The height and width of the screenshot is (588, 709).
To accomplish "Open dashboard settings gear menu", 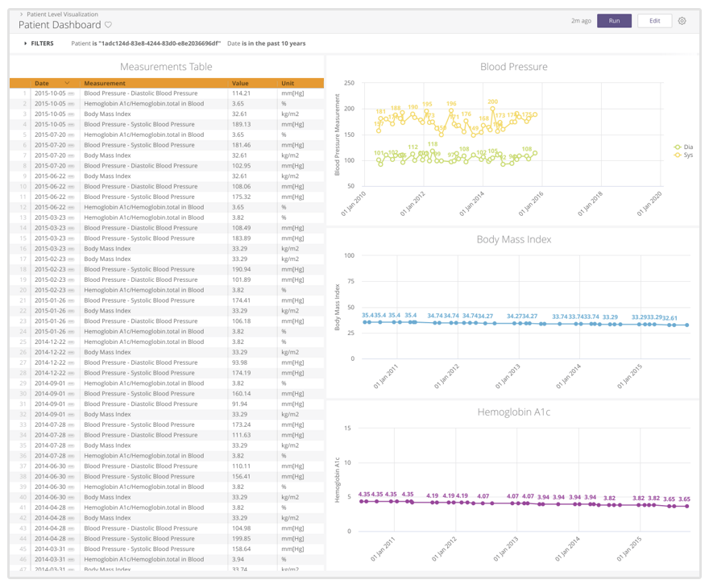I will (682, 21).
